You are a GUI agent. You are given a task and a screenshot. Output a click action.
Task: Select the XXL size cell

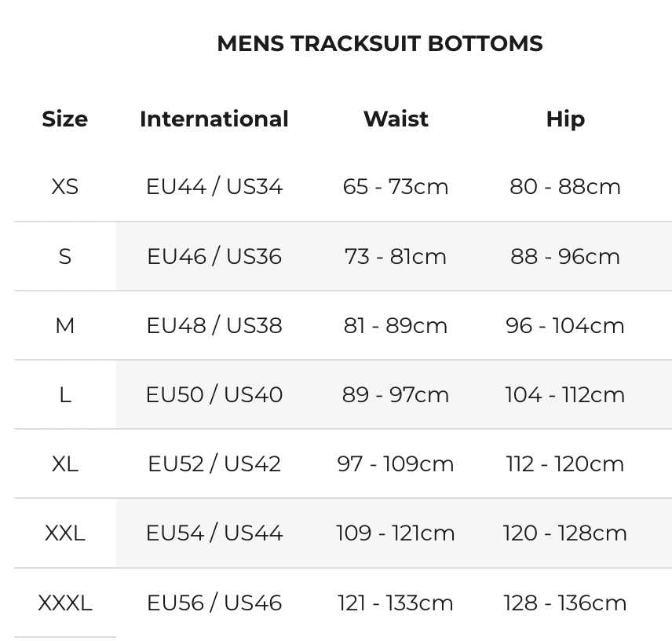pos(65,533)
